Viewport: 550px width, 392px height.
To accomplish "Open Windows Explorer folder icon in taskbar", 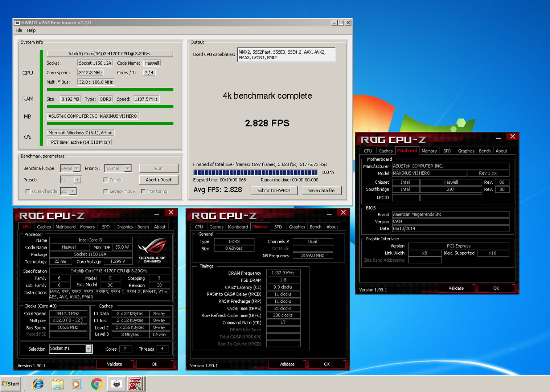I will pyautogui.click(x=57, y=384).
